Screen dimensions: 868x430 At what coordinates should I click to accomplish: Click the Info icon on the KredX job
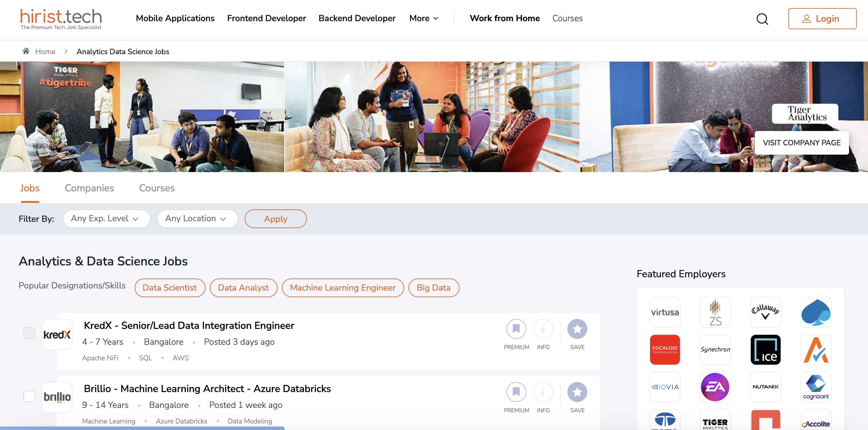pyautogui.click(x=543, y=329)
